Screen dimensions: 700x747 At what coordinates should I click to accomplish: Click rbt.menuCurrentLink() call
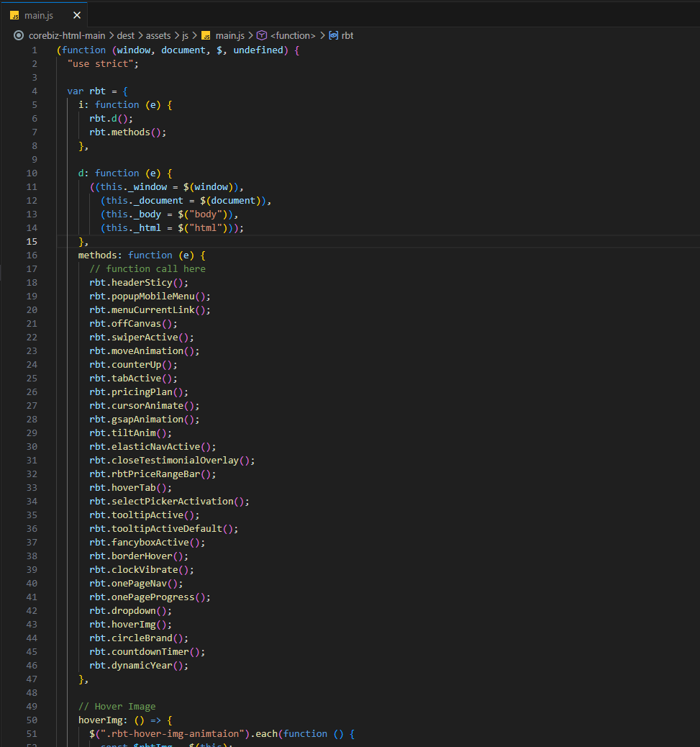pos(150,310)
